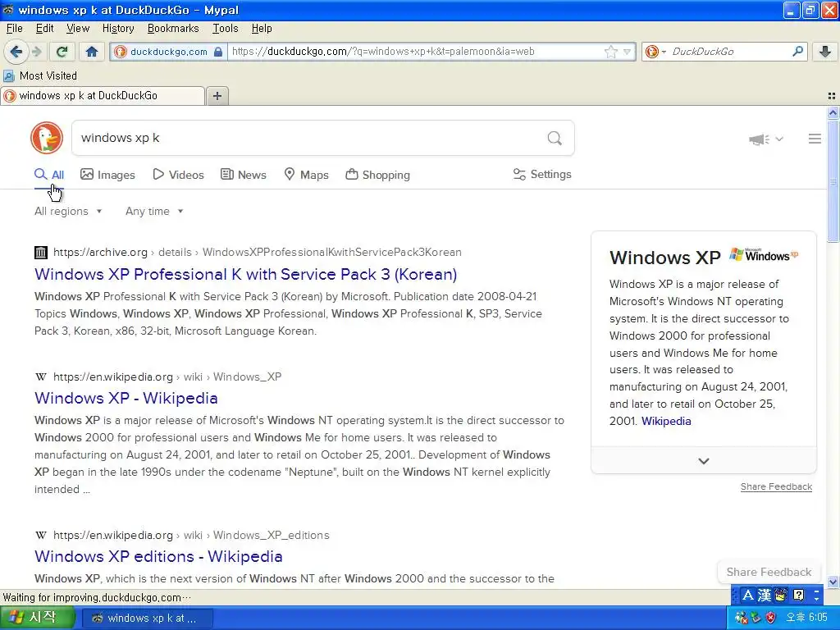Click the floating Share Feedback button

click(x=769, y=572)
